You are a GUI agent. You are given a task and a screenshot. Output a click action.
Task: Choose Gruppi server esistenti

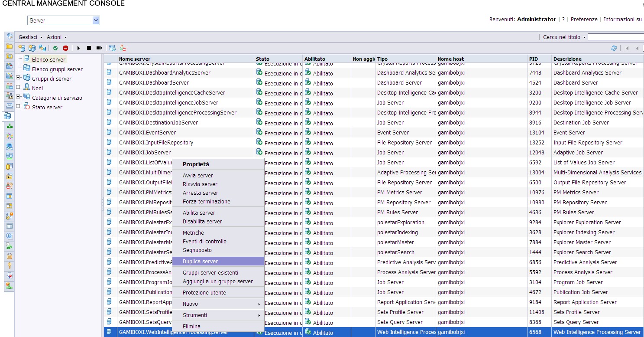pos(218,273)
